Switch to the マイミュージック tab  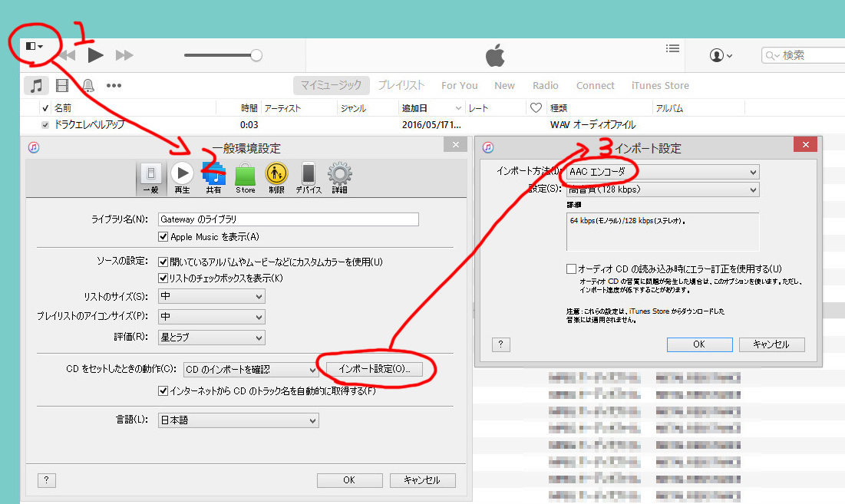click(x=331, y=85)
